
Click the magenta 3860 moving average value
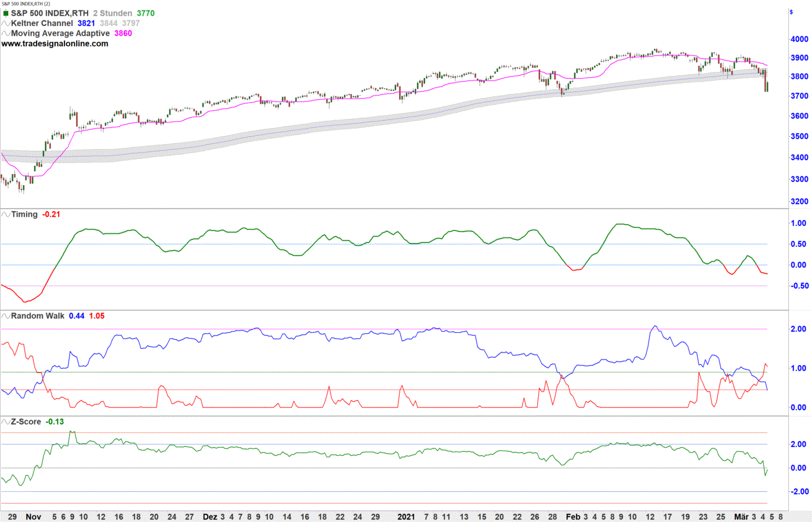point(123,33)
